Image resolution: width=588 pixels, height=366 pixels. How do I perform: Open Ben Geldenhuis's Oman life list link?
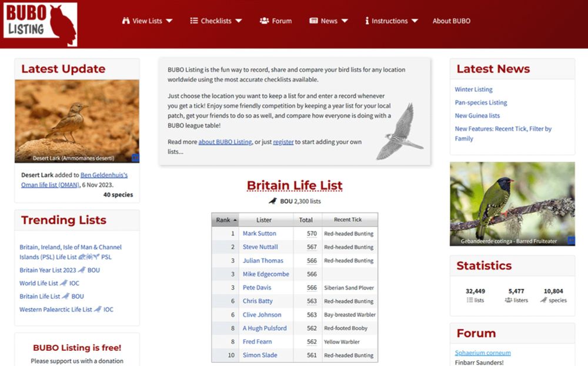tap(74, 180)
